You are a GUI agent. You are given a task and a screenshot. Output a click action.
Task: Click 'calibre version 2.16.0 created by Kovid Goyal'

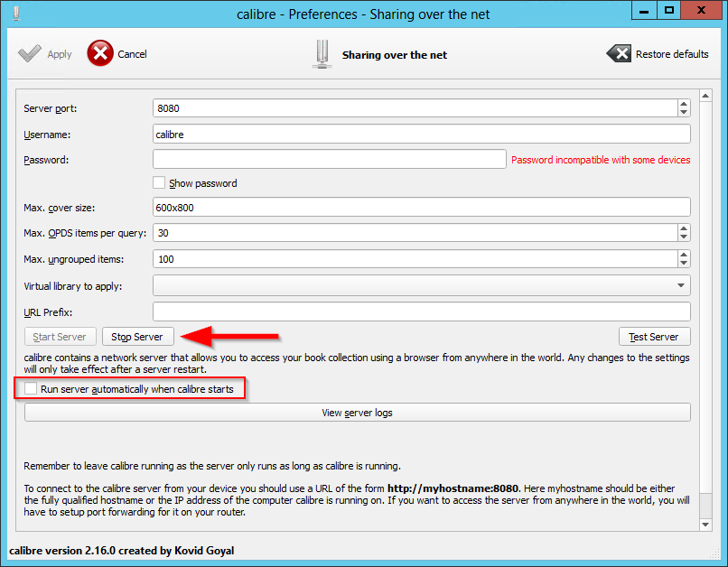point(122,550)
